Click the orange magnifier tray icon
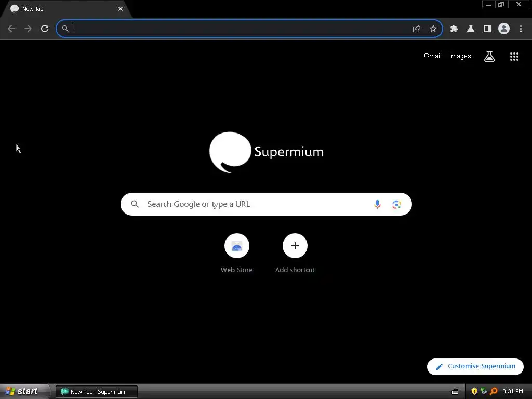The image size is (532, 399). (x=494, y=392)
